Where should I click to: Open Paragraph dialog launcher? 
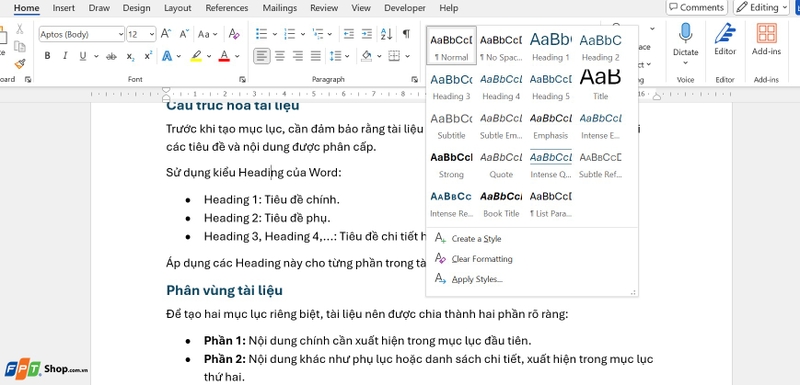click(x=414, y=80)
